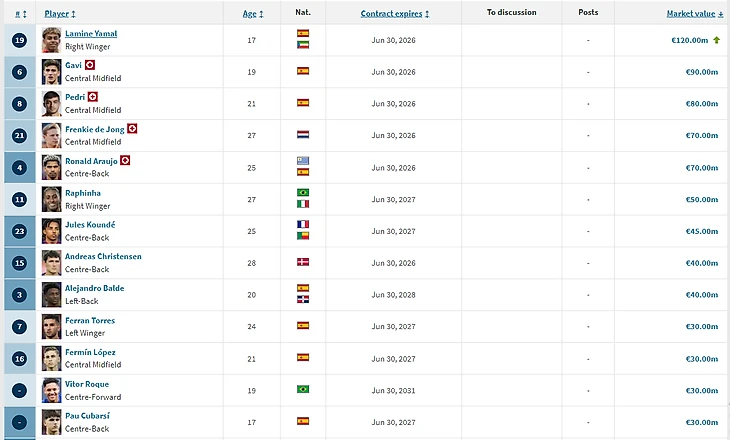Click Lamine Yamal's portrait thumbnail
730x440 pixels.
[x=51, y=40]
